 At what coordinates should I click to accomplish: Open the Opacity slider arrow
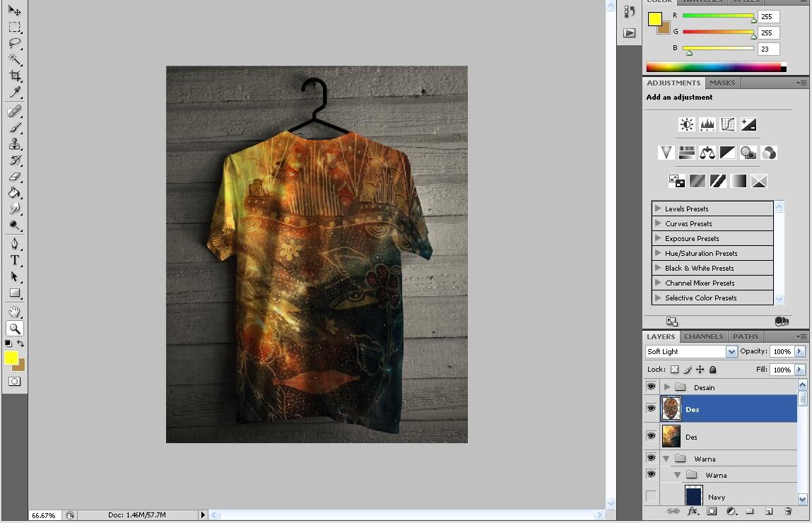800,351
